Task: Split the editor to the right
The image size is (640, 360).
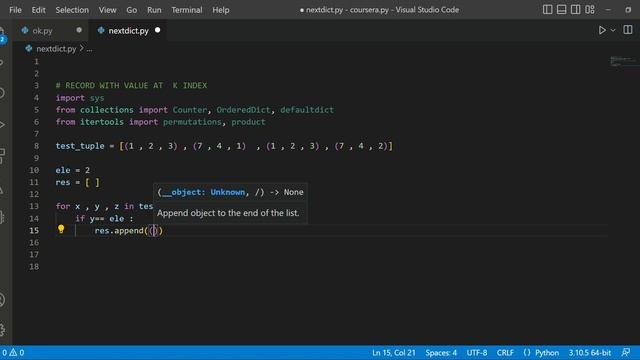Action: (628, 30)
